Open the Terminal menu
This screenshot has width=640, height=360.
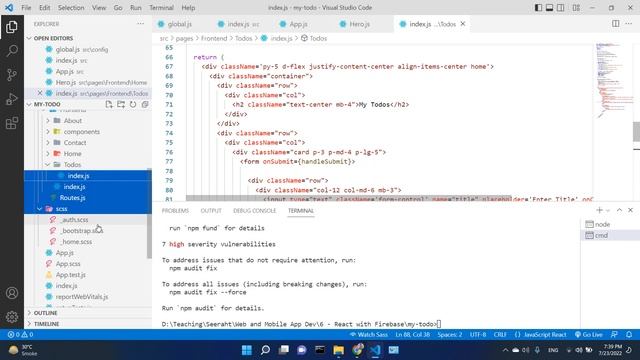(x=161, y=7)
